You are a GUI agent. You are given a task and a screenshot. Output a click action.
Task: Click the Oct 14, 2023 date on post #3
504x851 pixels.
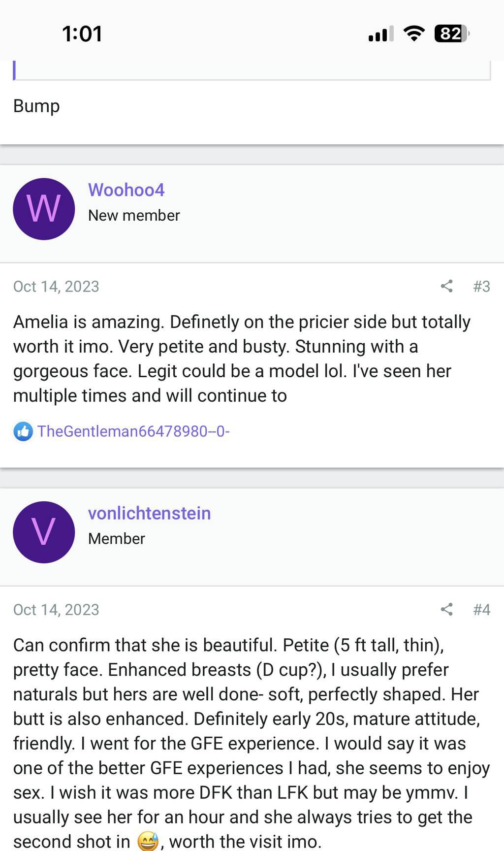tap(56, 286)
